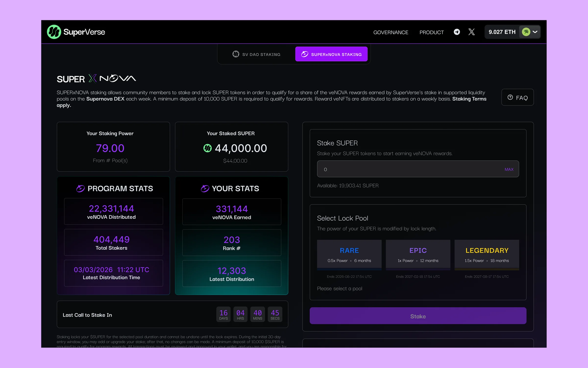Open the Product menu
The image size is (588, 368).
tap(431, 32)
